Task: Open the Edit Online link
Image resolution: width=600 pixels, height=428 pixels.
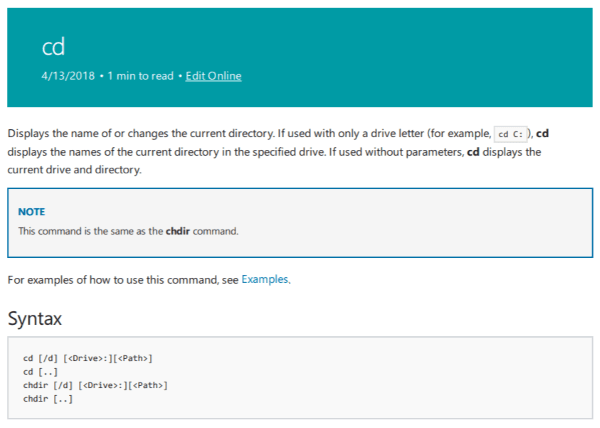Action: point(213,76)
